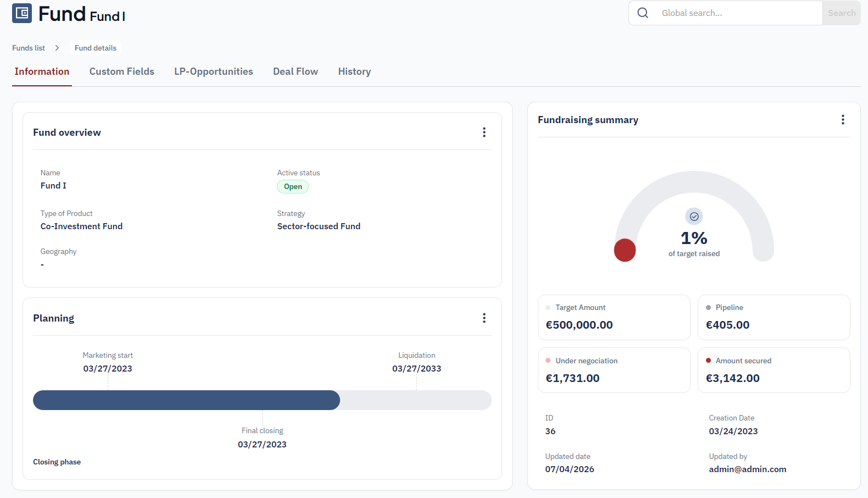
Task: Switch to the Information tab
Action: (x=42, y=71)
